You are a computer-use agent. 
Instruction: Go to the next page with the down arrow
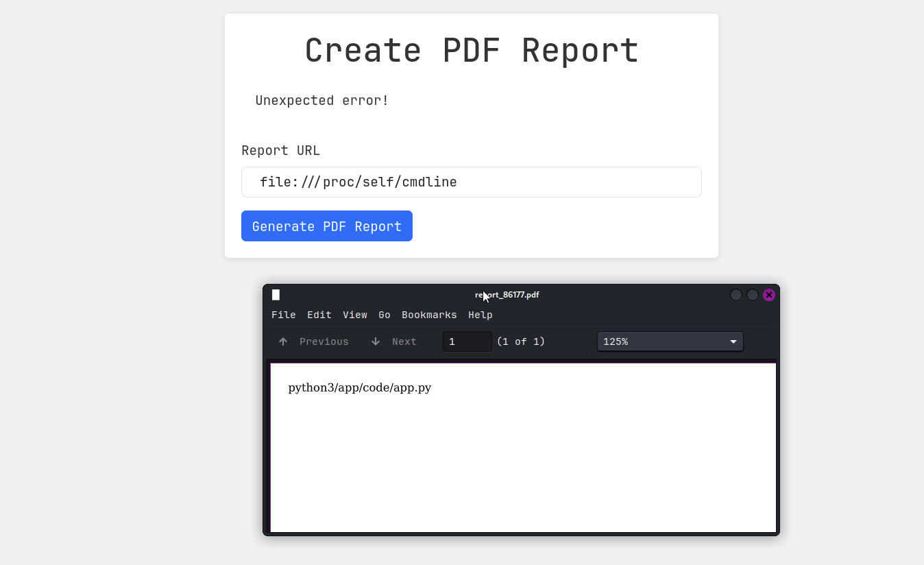pos(376,341)
